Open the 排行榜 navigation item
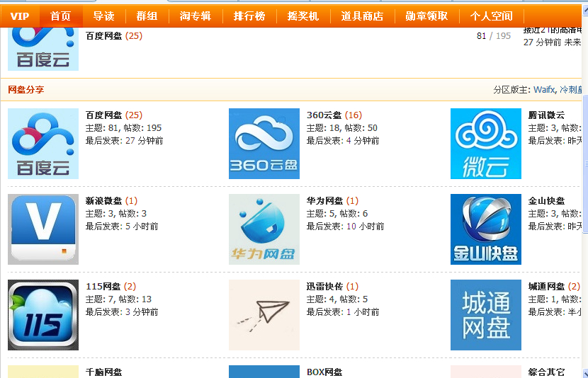 pos(249,16)
